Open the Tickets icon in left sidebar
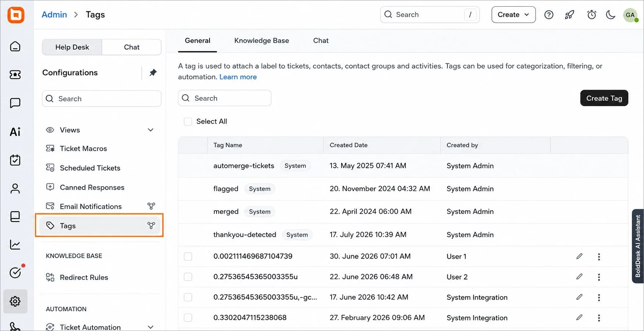Screen dimensions: 644x331 click(x=15, y=75)
